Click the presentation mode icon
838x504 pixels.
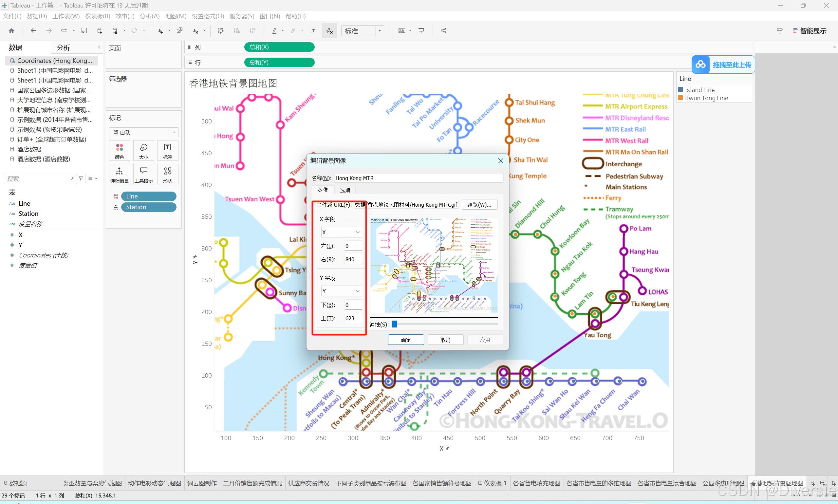[x=421, y=31]
